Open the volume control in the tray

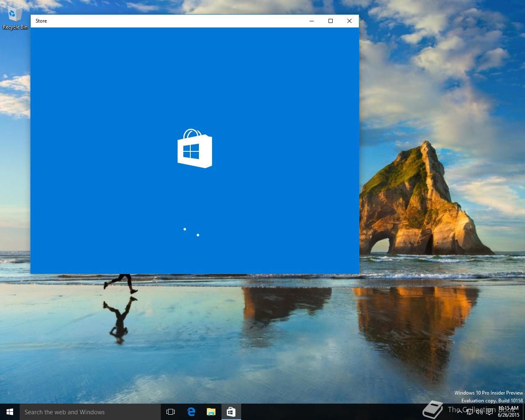(x=479, y=412)
